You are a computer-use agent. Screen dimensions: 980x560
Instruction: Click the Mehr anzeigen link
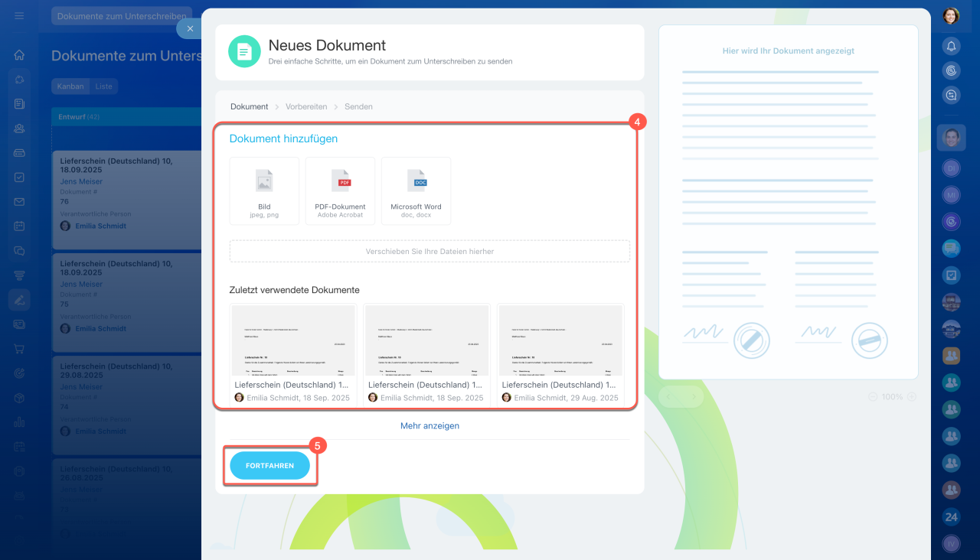pyautogui.click(x=430, y=425)
